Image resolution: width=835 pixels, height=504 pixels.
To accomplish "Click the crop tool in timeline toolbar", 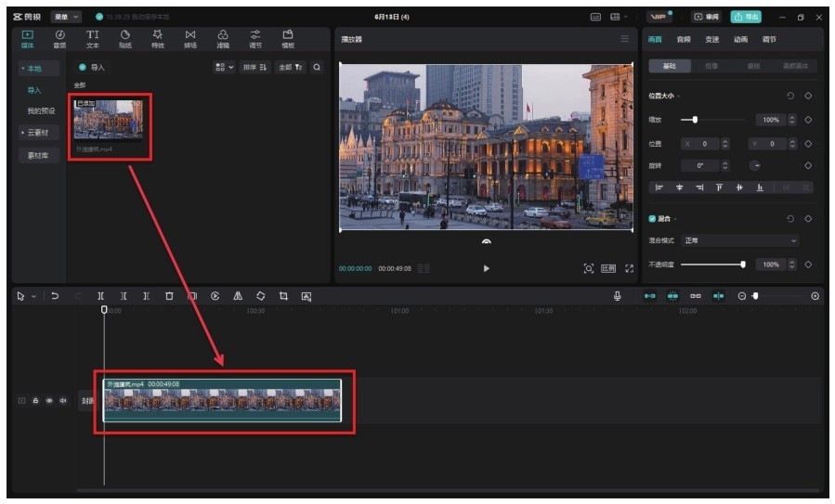I will pos(283,296).
